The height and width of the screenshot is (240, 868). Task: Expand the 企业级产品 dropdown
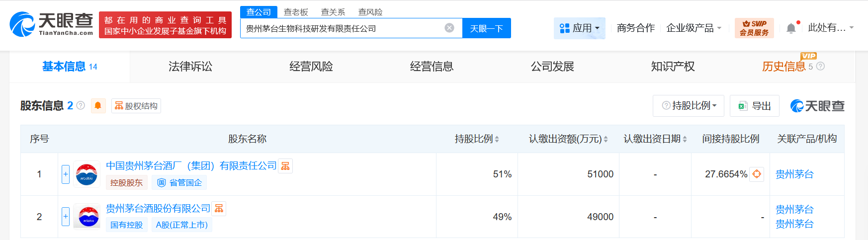(694, 28)
